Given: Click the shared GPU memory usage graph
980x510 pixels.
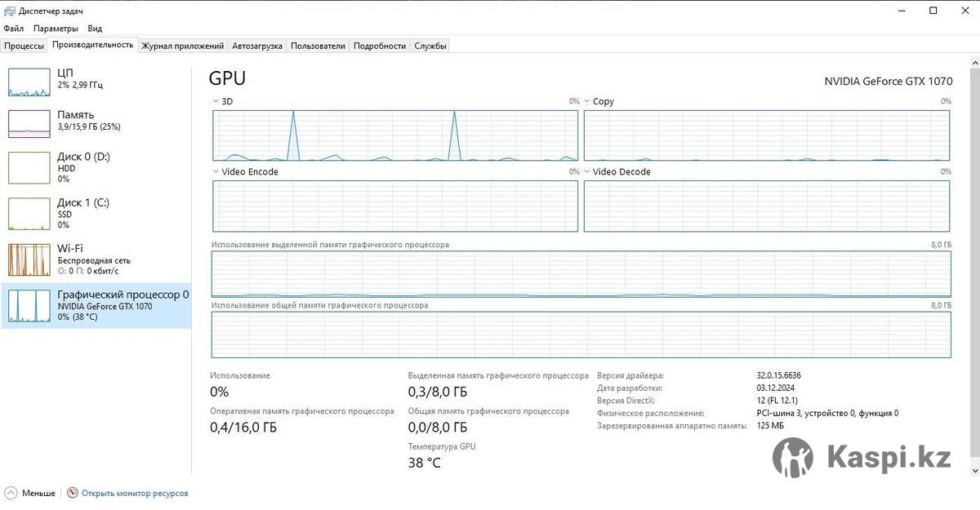Looking at the screenshot, I should [581, 335].
